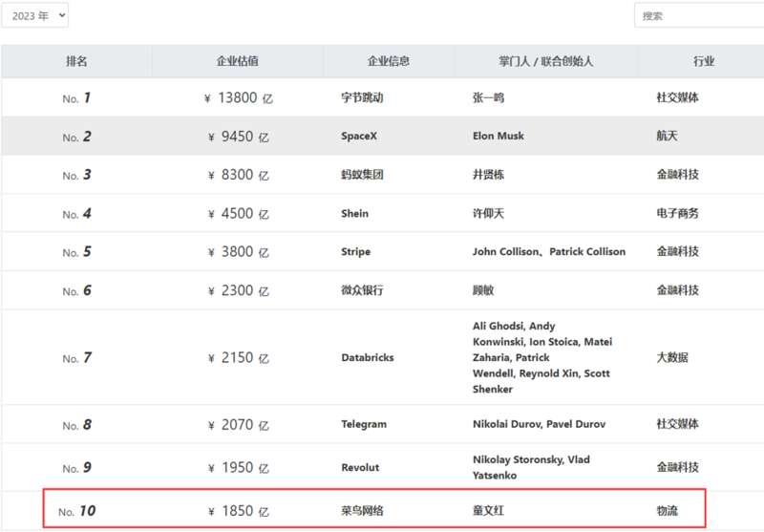Select the No. 8 rank cell

(x=76, y=425)
